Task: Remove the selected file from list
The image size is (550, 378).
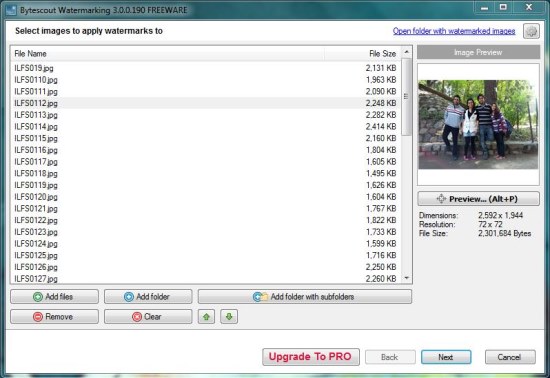Action: [x=54, y=317]
